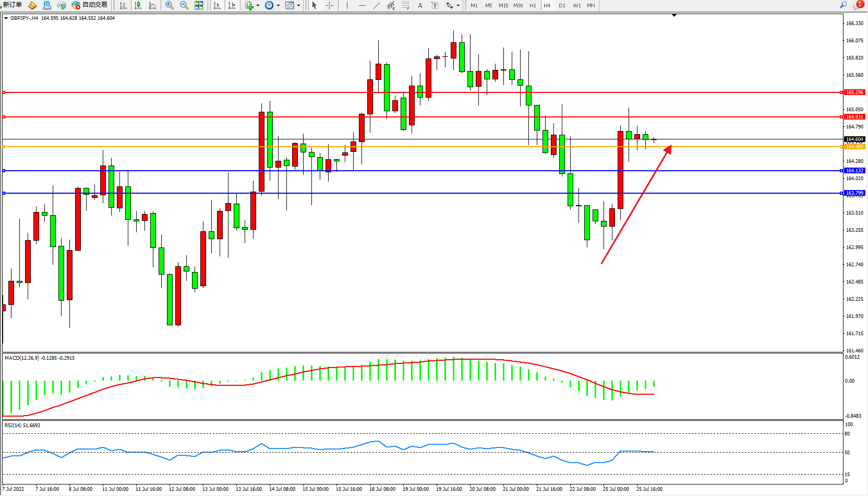The image size is (868, 496).
Task: Click the New Order (新订单) button
Action: coord(13,5)
